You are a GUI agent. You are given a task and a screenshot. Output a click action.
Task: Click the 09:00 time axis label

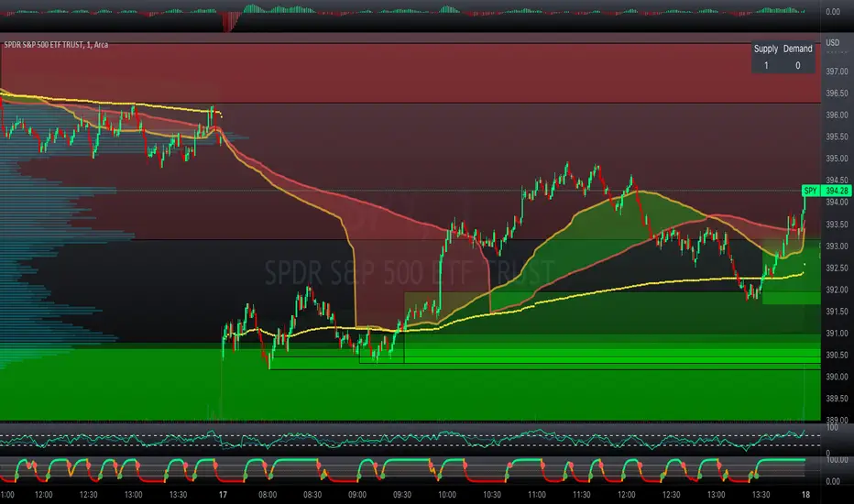[x=357, y=495]
